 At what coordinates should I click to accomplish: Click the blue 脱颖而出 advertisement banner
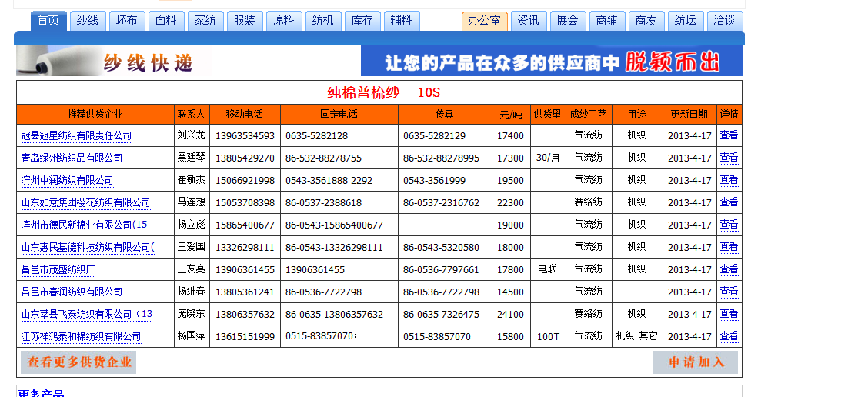(551, 62)
